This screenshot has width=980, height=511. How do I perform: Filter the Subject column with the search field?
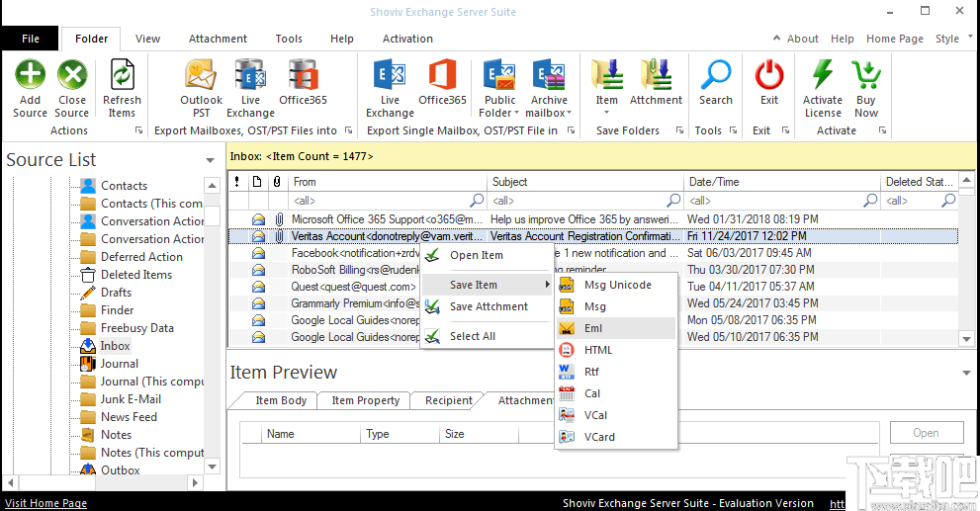(x=585, y=201)
